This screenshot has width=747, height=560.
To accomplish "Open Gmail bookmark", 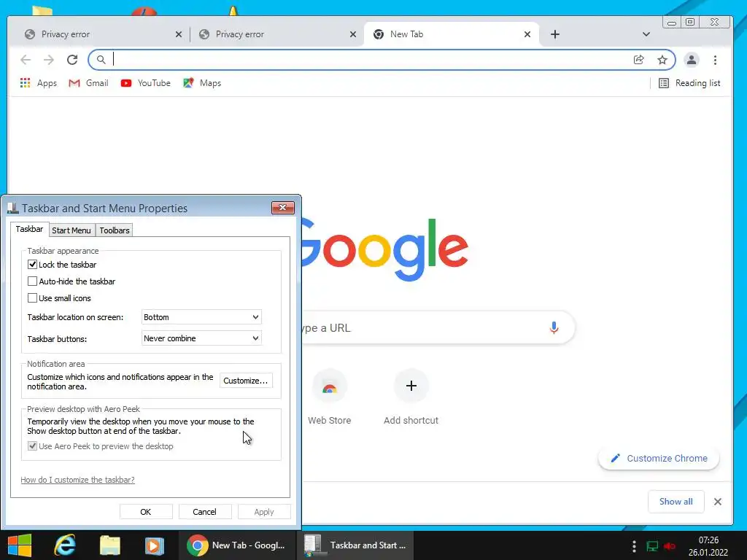I will click(x=88, y=83).
